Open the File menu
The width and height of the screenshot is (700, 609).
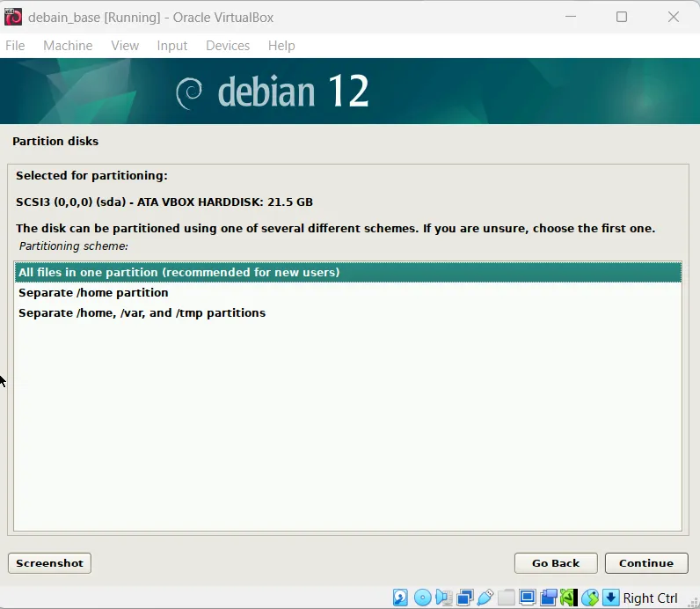15,46
